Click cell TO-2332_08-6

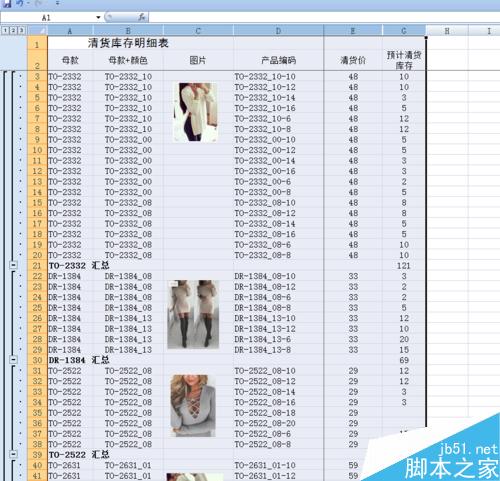(263, 245)
